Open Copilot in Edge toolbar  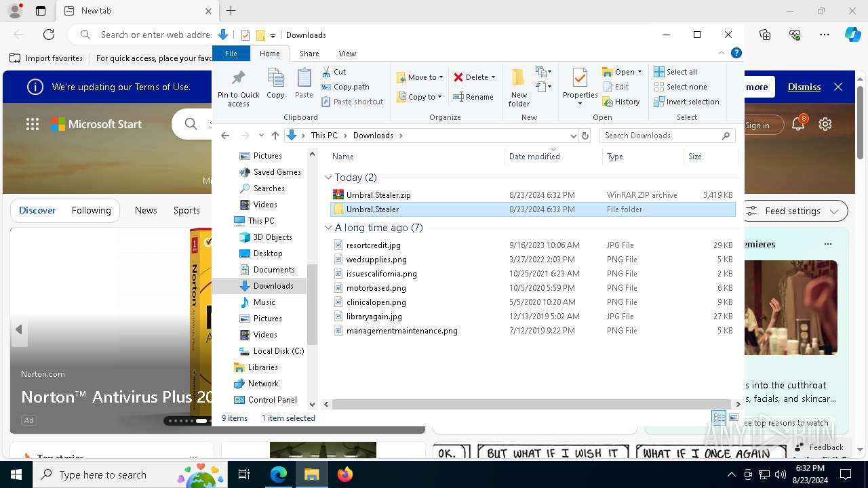click(852, 35)
